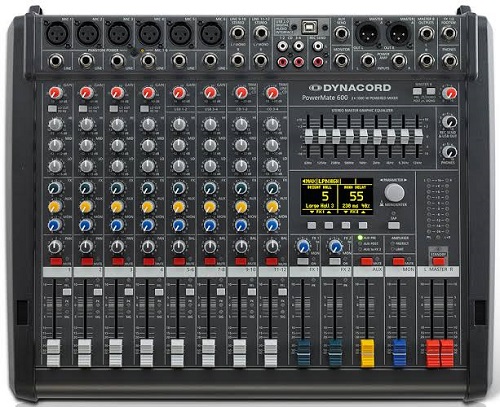This screenshot has height=407, width=500.
Task: Adjust the blue FX 1 to MON knob
Action: click(303, 247)
